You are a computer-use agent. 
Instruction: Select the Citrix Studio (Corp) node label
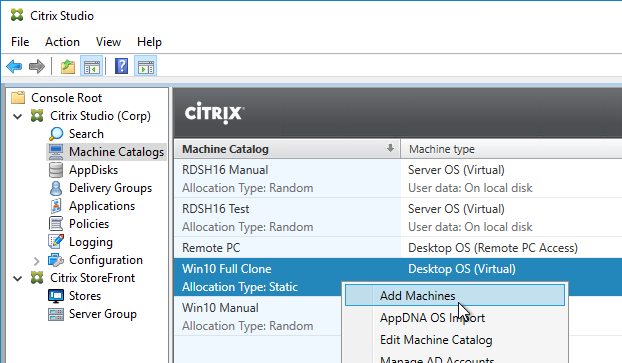(100, 116)
